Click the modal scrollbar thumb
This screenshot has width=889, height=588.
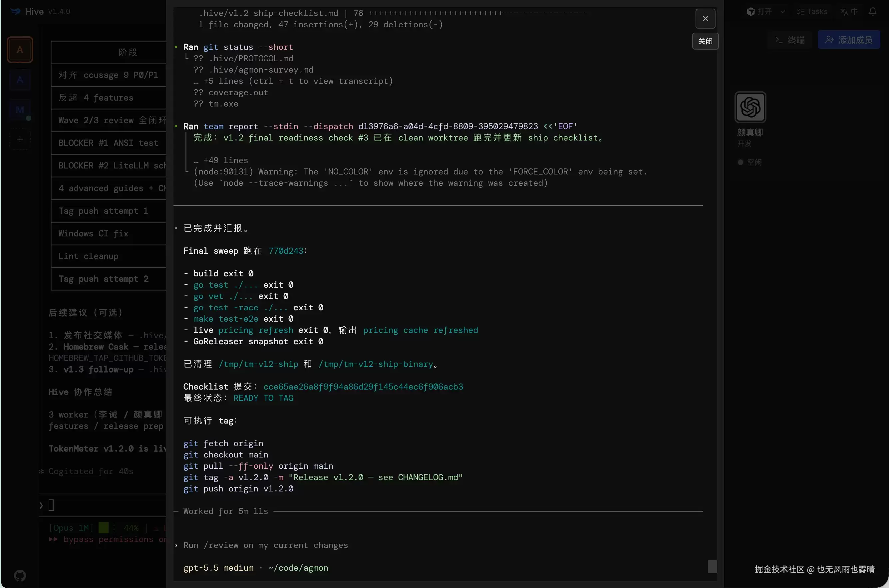pos(712,567)
